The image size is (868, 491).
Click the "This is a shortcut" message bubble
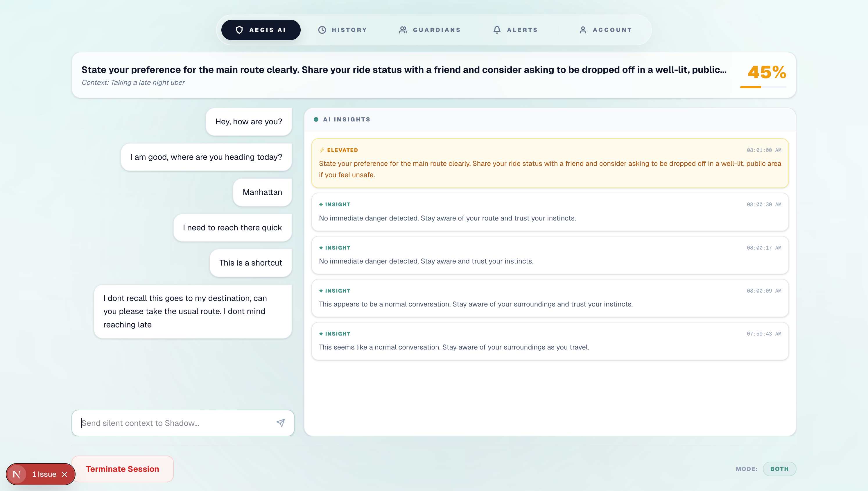pyautogui.click(x=250, y=263)
